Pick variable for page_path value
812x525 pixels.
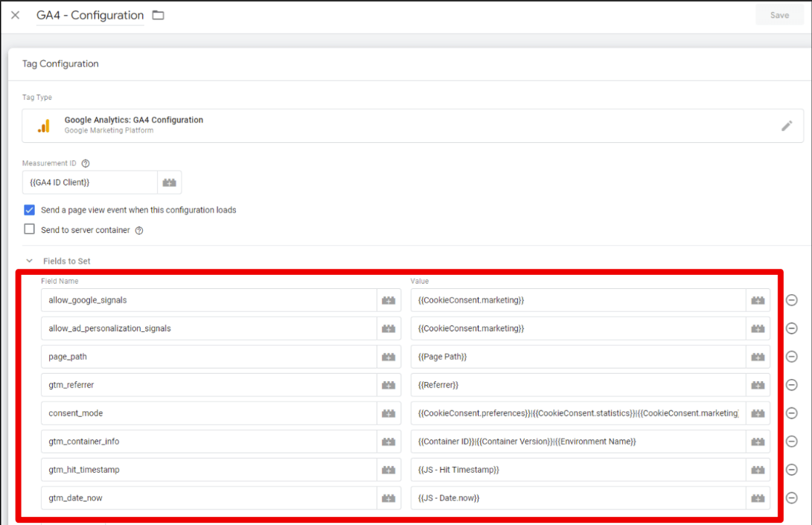[758, 357]
